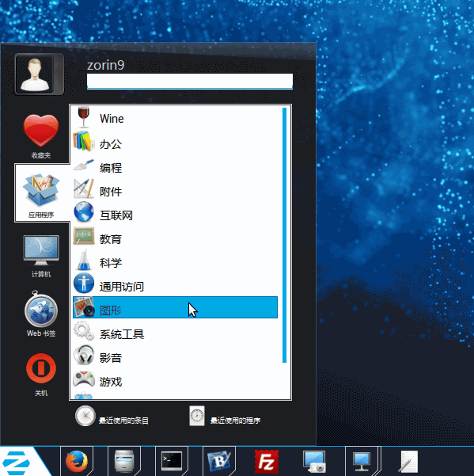Click the user avatar picture
474x476 pixels.
pyautogui.click(x=39, y=74)
